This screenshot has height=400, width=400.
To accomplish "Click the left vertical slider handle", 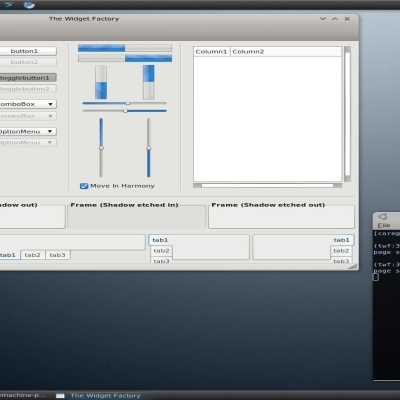I will coord(101,148).
